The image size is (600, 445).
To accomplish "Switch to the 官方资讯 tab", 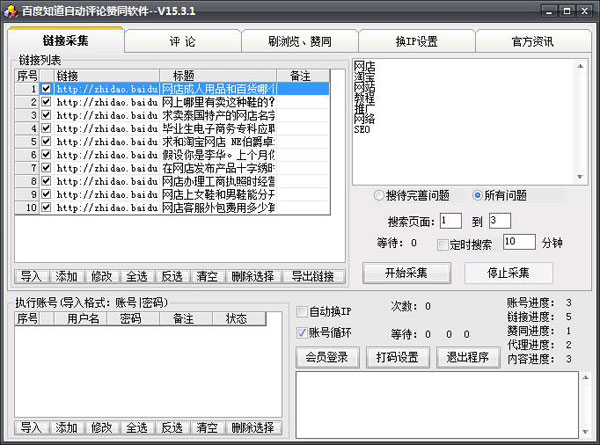I will pos(533,41).
